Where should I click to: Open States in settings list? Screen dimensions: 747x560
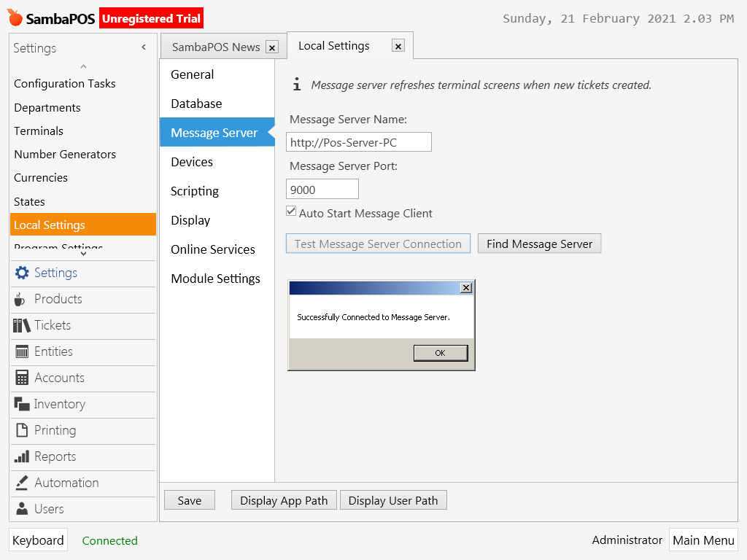[83, 201]
